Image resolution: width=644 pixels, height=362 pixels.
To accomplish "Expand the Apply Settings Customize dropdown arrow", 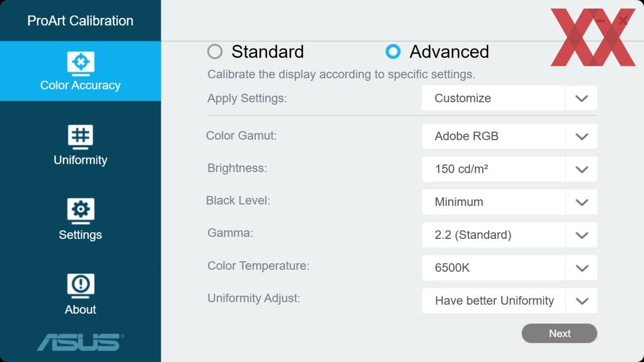I will (581, 98).
